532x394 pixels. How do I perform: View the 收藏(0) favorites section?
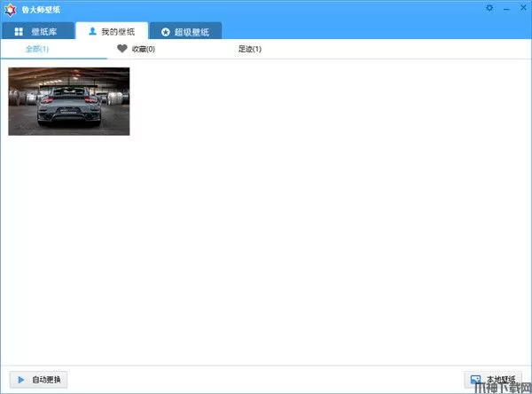(143, 50)
